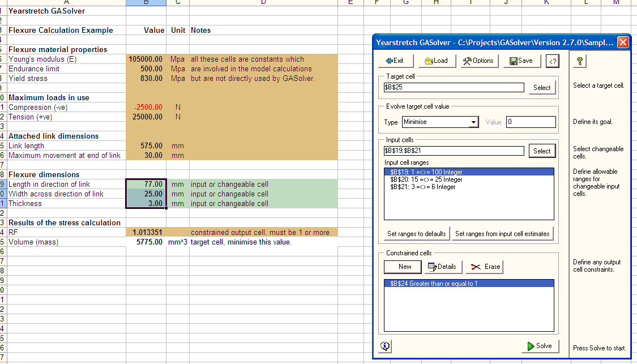Click 'Yearstretch GASolver' title cell
Image resolution: width=637 pixels, height=364 pixels.
(66, 11)
